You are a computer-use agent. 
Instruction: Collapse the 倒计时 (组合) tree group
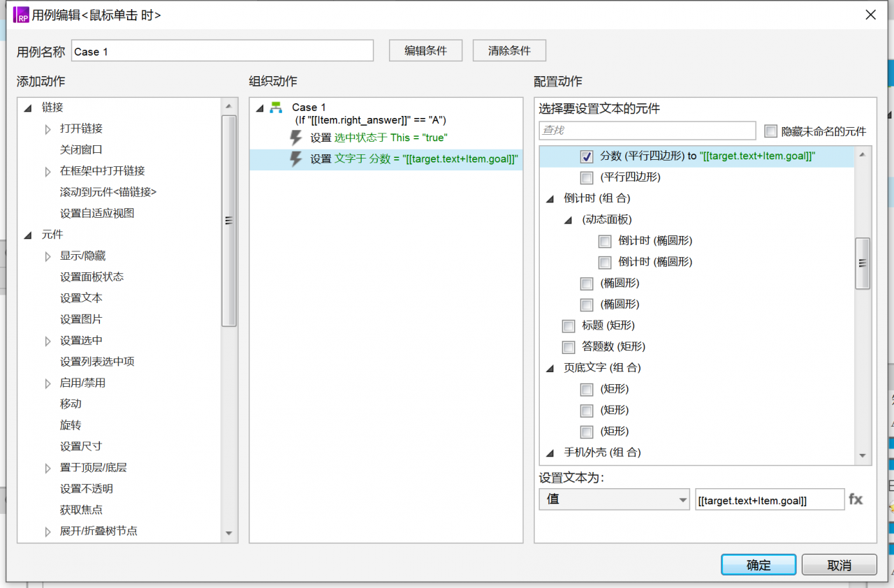pyautogui.click(x=550, y=198)
